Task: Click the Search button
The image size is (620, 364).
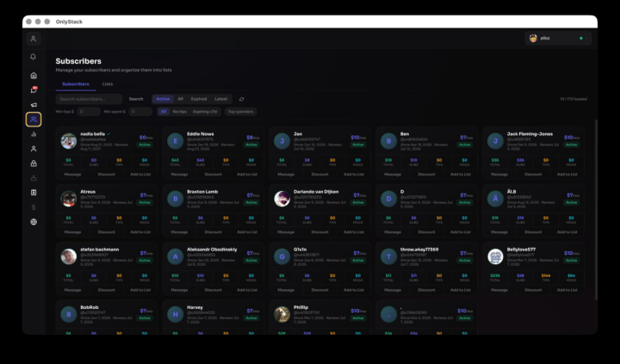Action: pos(136,99)
